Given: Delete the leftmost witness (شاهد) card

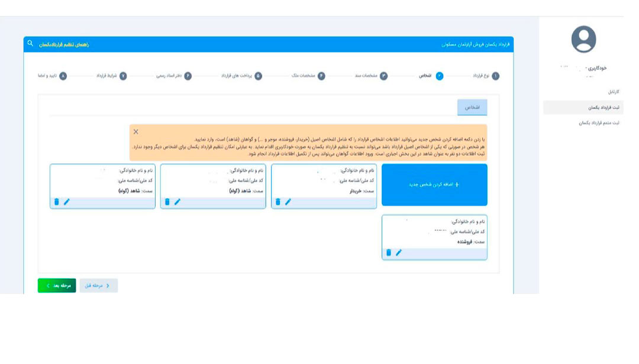Looking at the screenshot, I should tap(56, 202).
